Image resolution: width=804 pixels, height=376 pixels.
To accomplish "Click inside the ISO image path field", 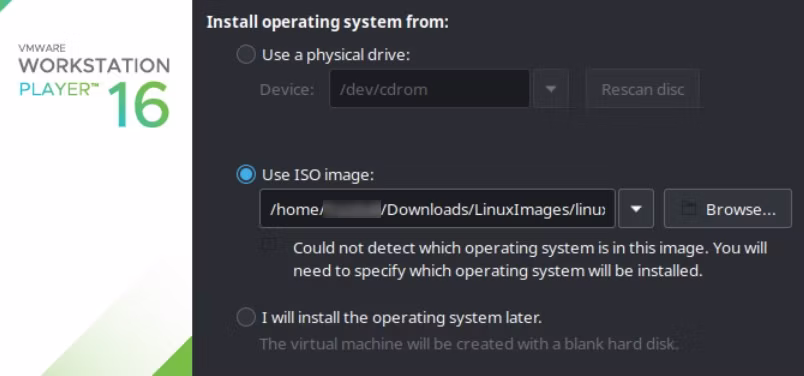I will [437, 209].
